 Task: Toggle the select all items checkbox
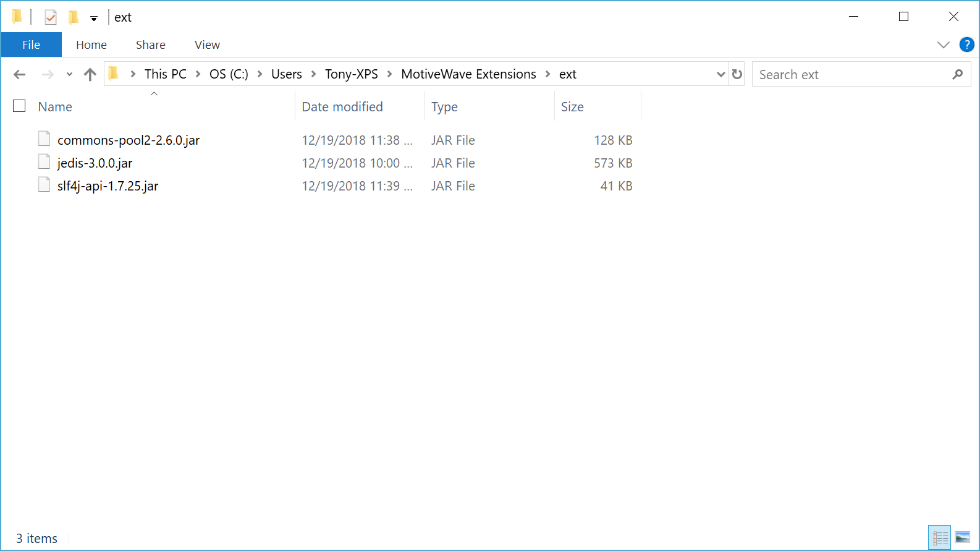[20, 106]
